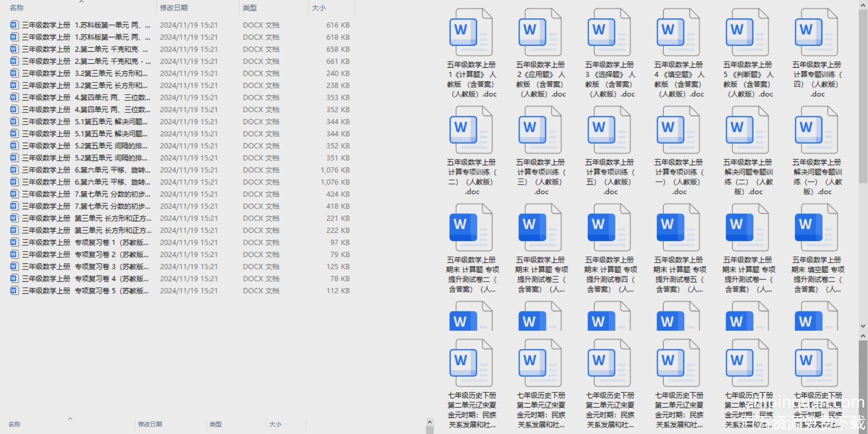Viewport: 868px width, 434px height.
Task: Click the up arrow of the top-right scrollbar
Action: coord(863,4)
